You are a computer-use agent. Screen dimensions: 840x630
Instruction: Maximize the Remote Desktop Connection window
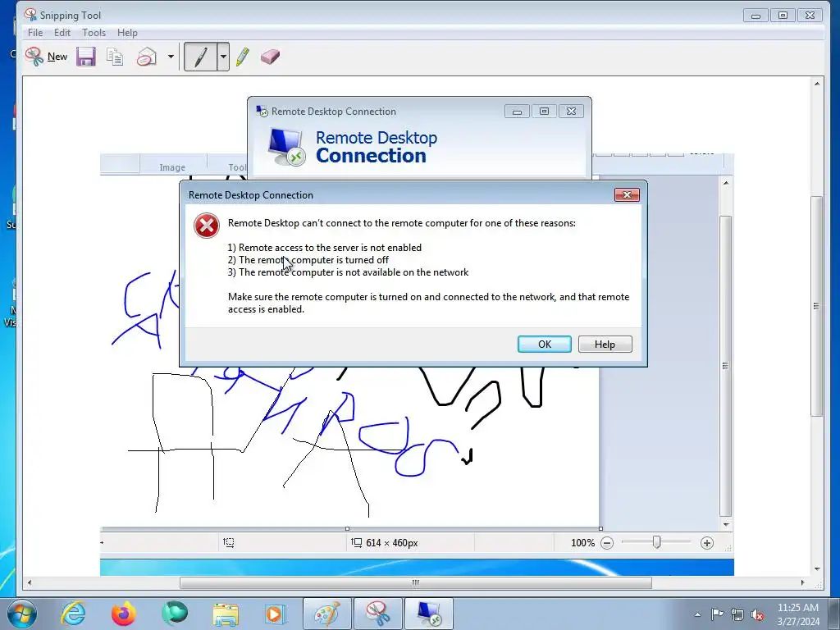(544, 112)
